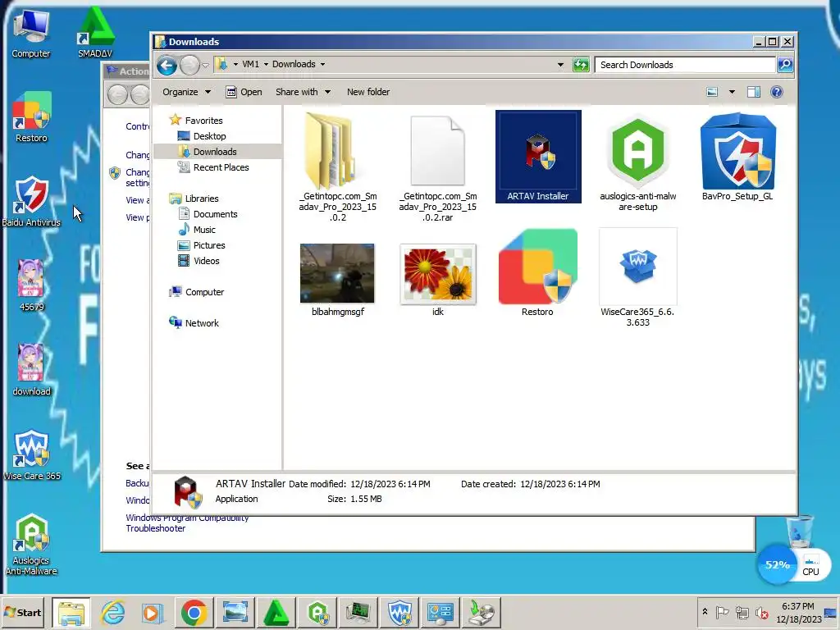
Task: Click the SMADAV desktop shortcut
Action: (95, 33)
